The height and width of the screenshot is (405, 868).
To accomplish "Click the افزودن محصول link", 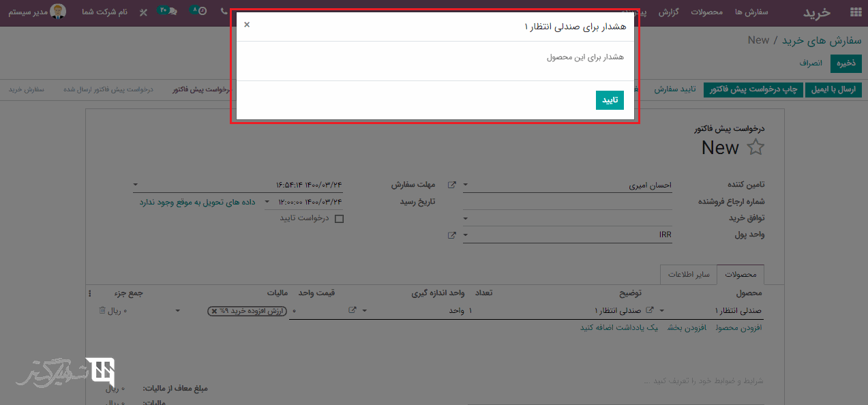I will click(738, 327).
